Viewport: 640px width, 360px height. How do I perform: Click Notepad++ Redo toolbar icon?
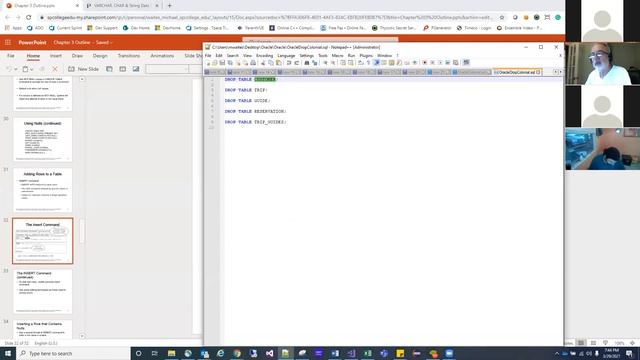click(297, 63)
